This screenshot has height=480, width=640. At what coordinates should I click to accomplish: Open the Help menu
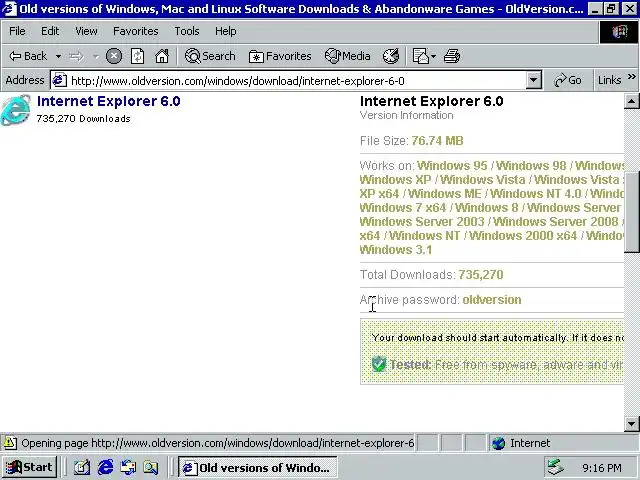click(x=225, y=31)
